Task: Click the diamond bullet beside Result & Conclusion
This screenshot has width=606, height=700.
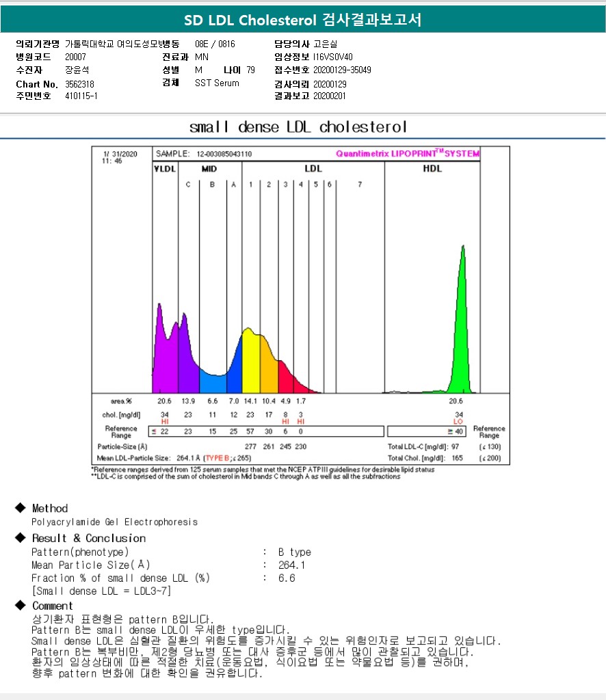Action: pyautogui.click(x=20, y=538)
